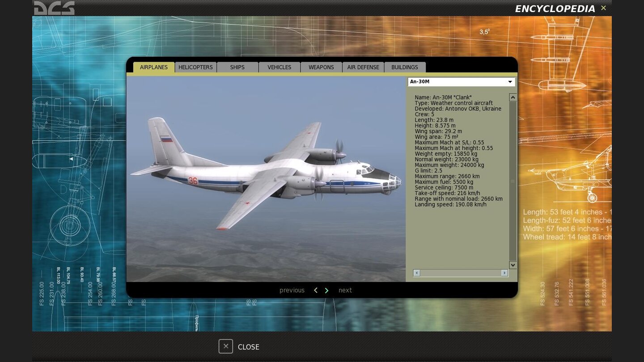The width and height of the screenshot is (644, 362).
Task: Click 'Range with nominal load: 2660 km' line
Action: tap(458, 199)
